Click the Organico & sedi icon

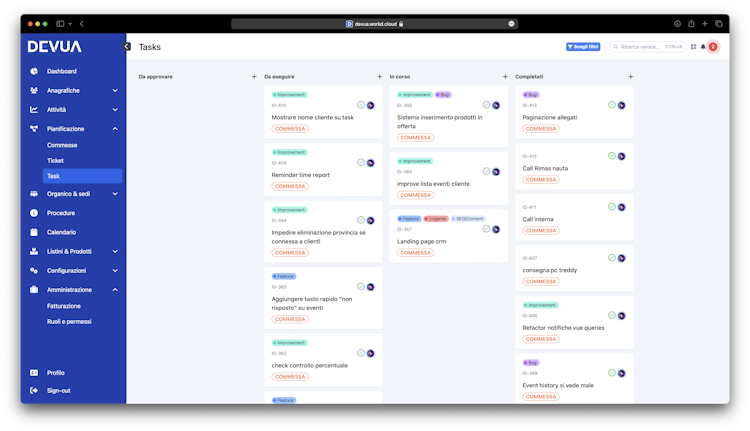tap(34, 194)
